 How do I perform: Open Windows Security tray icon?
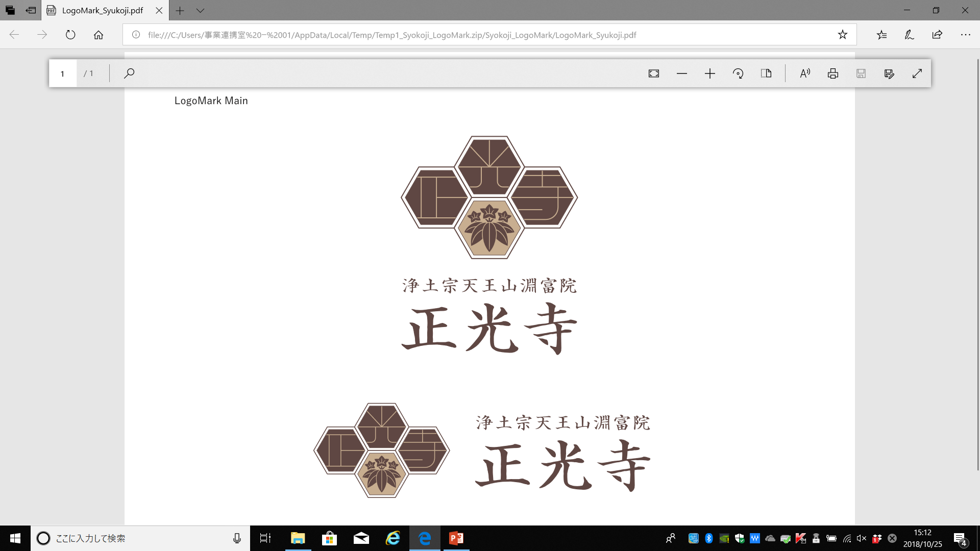click(x=740, y=538)
